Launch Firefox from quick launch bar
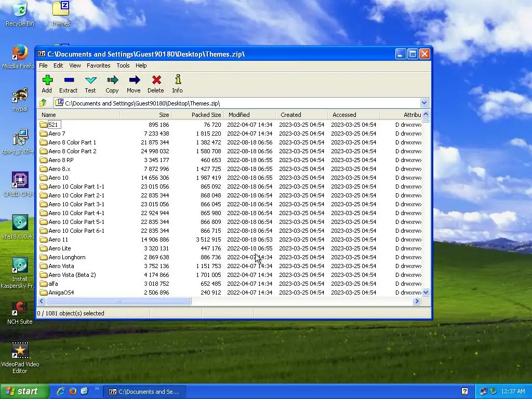The width and height of the screenshot is (532, 399). pyautogui.click(x=73, y=391)
